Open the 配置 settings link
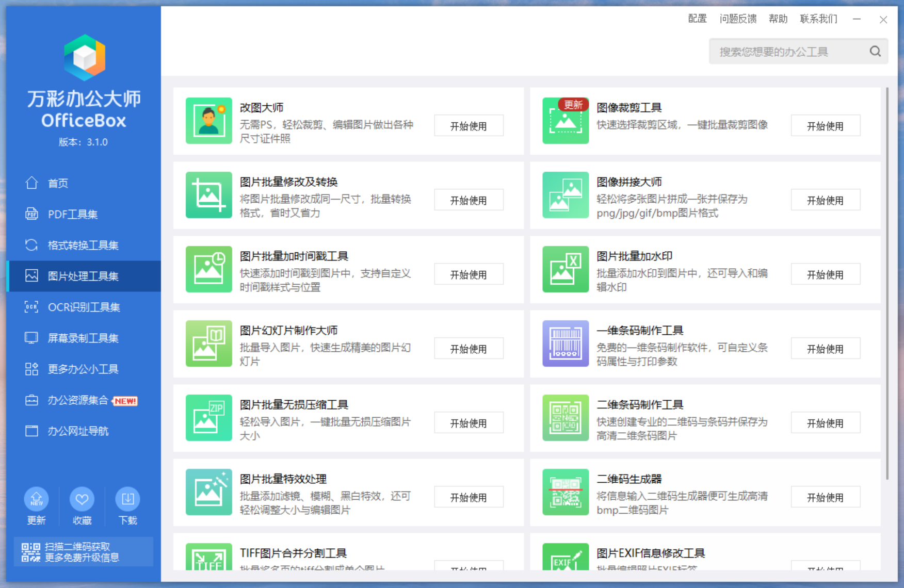 (x=697, y=19)
